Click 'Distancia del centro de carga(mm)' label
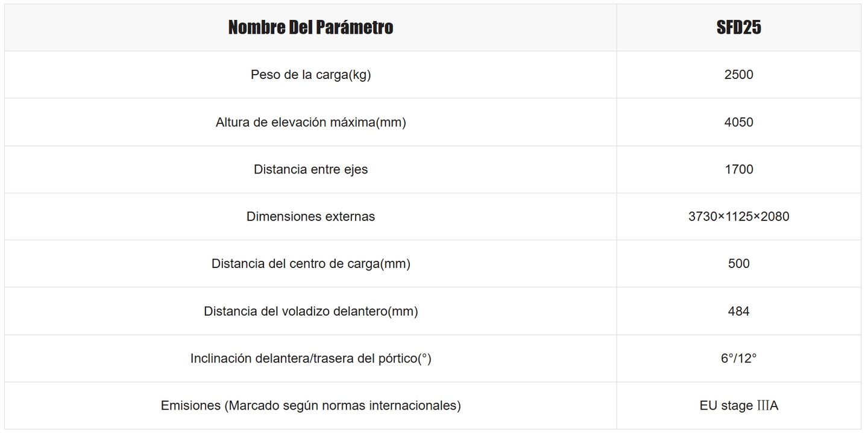 310,264
